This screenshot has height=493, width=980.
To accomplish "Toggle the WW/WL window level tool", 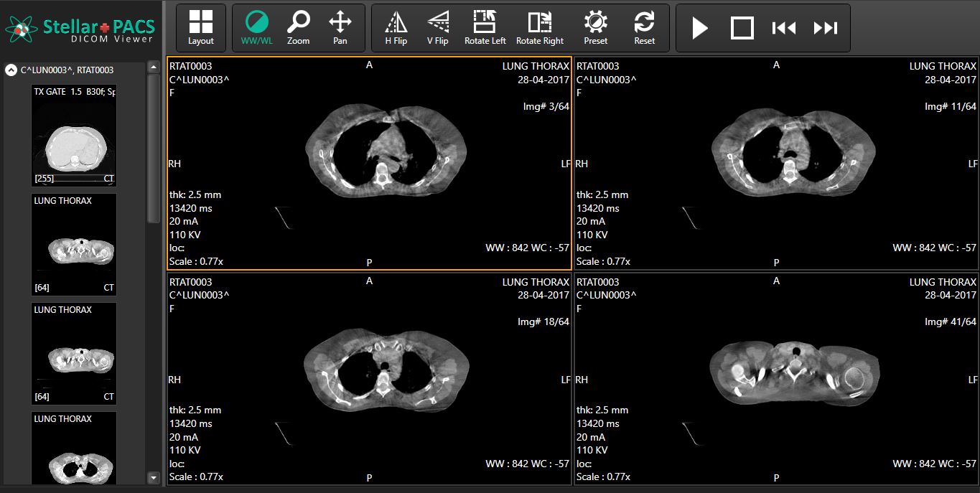I will (257, 28).
